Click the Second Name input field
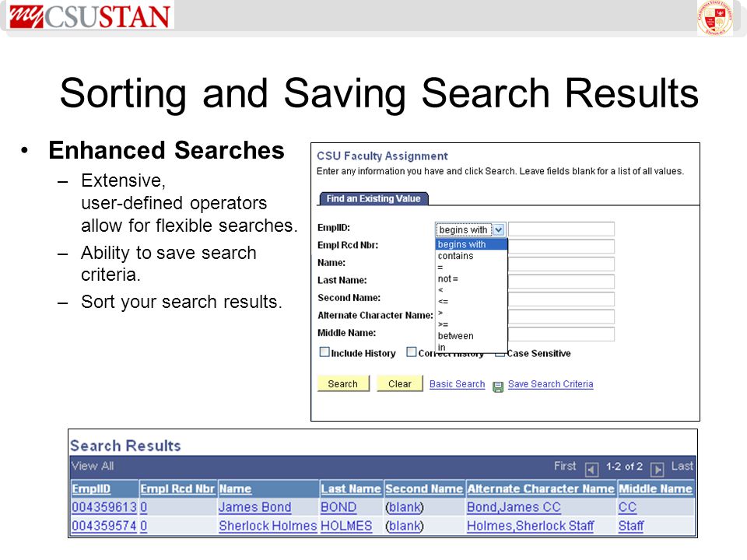747x560 pixels. pos(561,299)
